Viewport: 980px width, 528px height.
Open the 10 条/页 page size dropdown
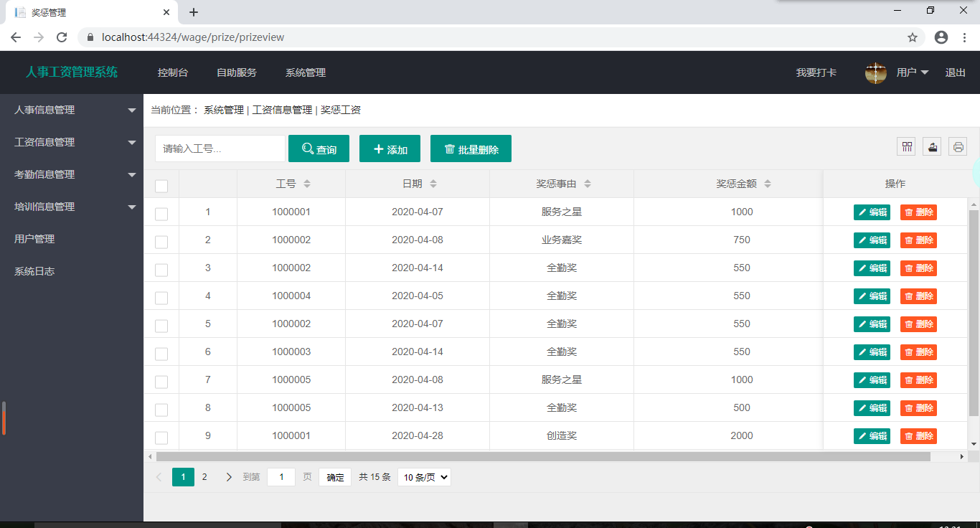424,477
